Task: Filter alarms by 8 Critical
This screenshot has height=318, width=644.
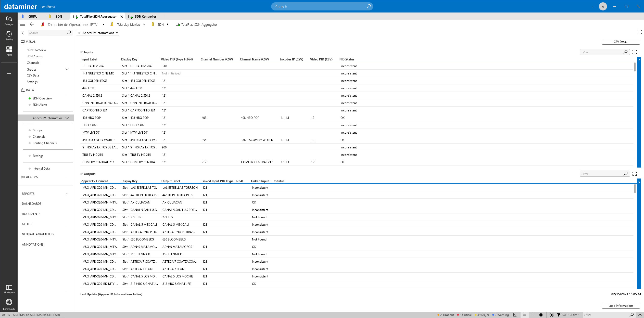Action: click(464, 315)
